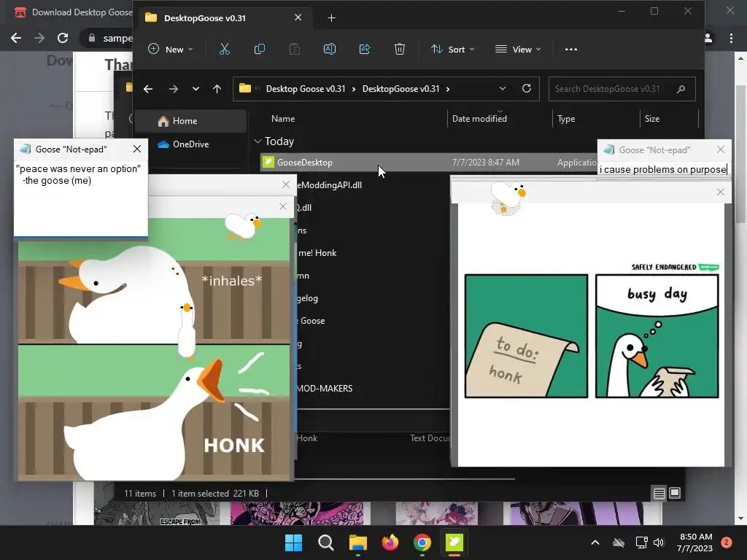Select the file ending in ModdingAPI.dll
This screenshot has width=747, height=560.
(329, 184)
